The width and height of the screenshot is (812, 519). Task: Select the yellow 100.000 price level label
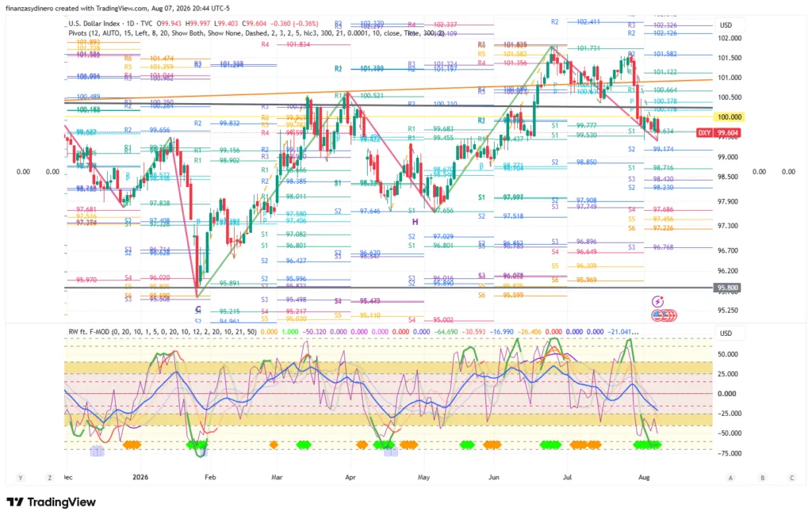click(x=730, y=117)
